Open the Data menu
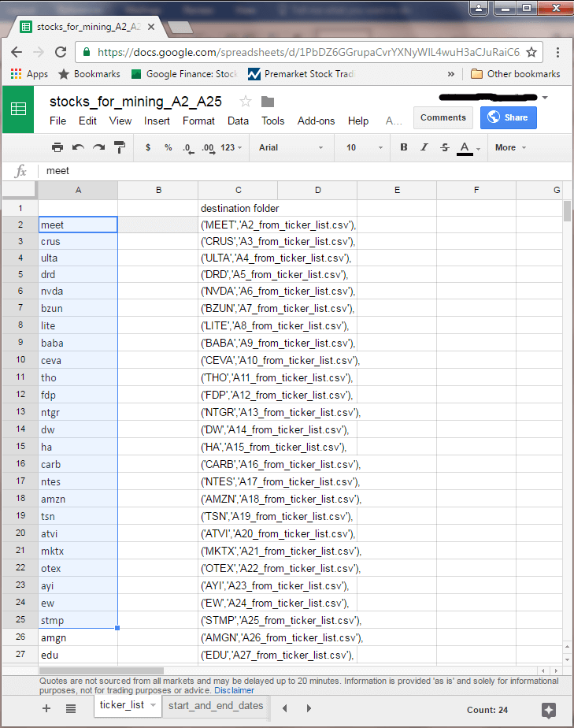The height and width of the screenshot is (728, 574). coord(238,121)
